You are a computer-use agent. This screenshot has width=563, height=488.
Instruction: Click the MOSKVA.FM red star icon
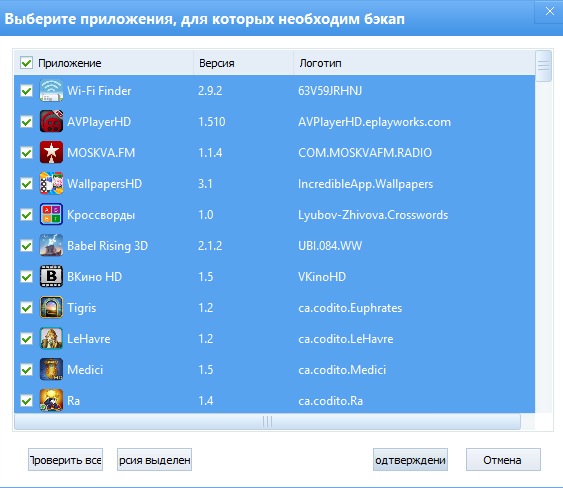51,152
